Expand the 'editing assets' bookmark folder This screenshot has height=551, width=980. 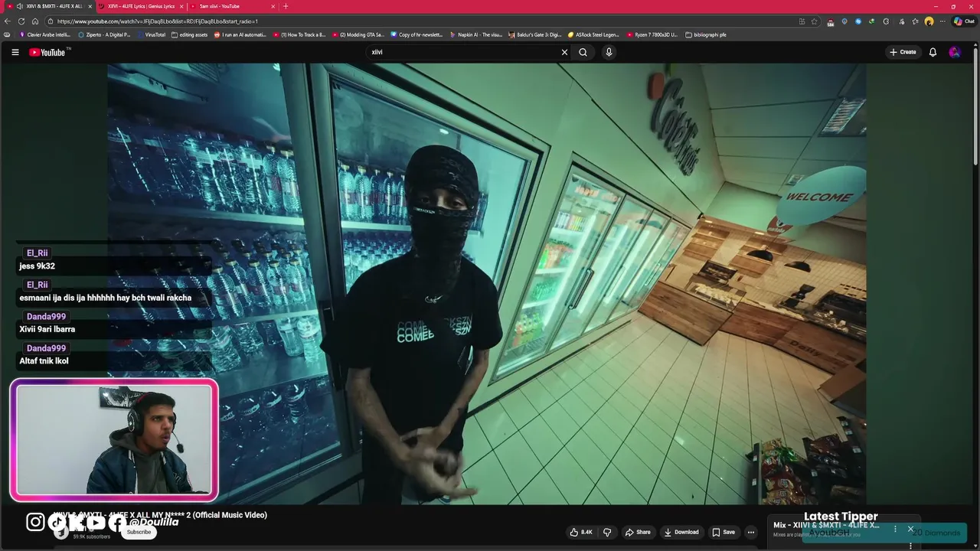coord(190,34)
